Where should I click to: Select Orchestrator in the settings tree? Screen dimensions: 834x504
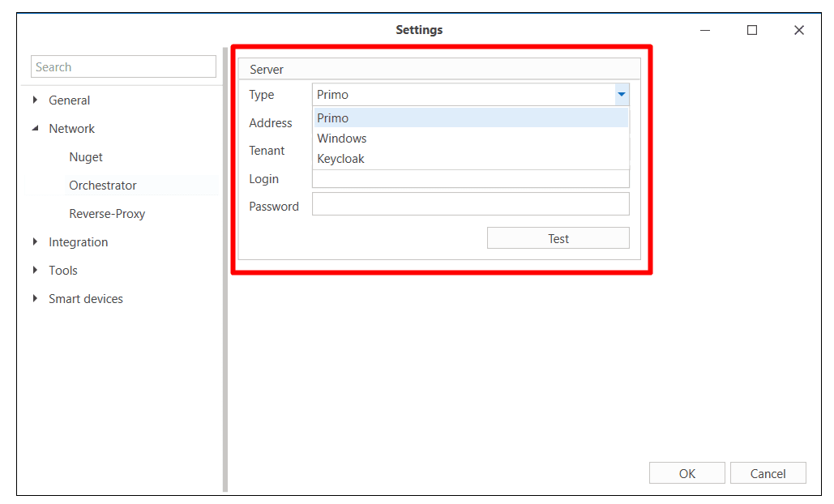[103, 186]
